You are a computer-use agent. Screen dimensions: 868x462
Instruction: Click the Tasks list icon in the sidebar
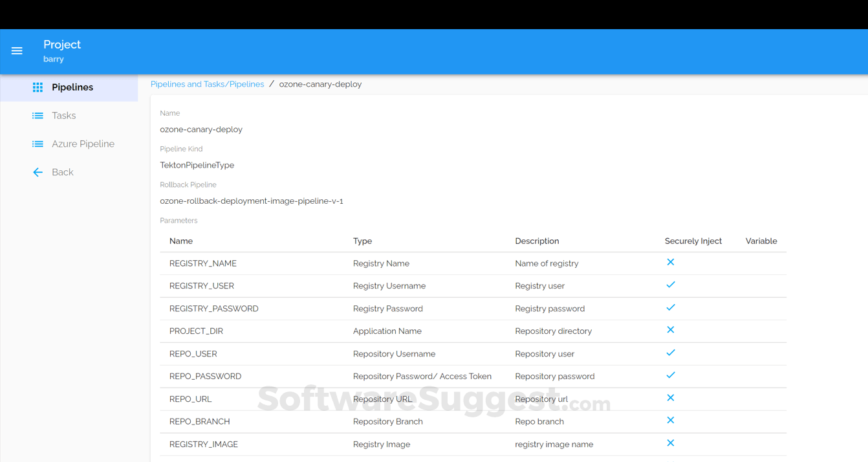point(38,115)
